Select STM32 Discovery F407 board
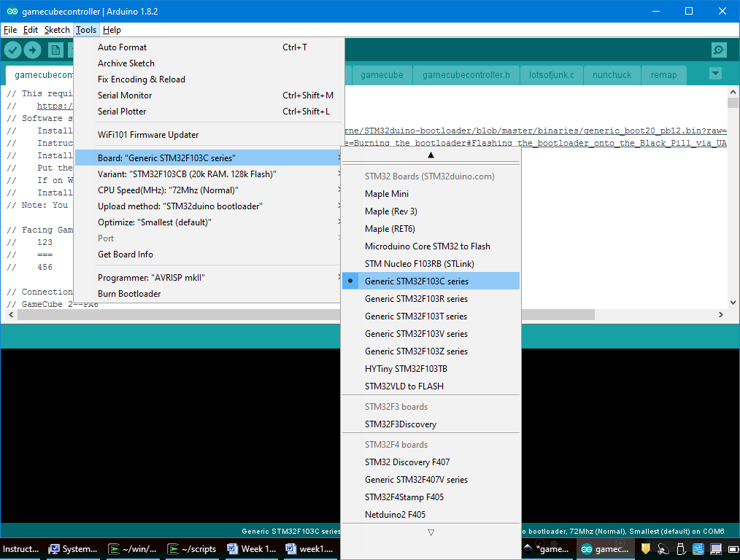This screenshot has height=560, width=740. pyautogui.click(x=431, y=462)
